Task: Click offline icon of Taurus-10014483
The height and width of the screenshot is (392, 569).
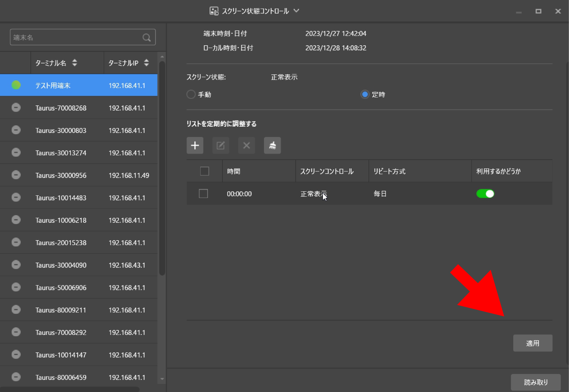Action: [16, 197]
